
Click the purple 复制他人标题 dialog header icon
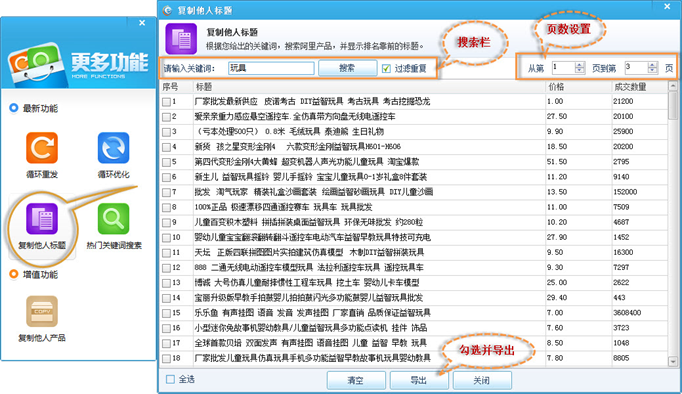click(x=181, y=39)
